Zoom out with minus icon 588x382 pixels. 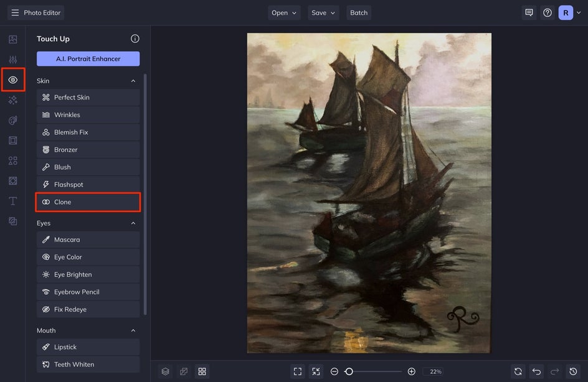(334, 371)
